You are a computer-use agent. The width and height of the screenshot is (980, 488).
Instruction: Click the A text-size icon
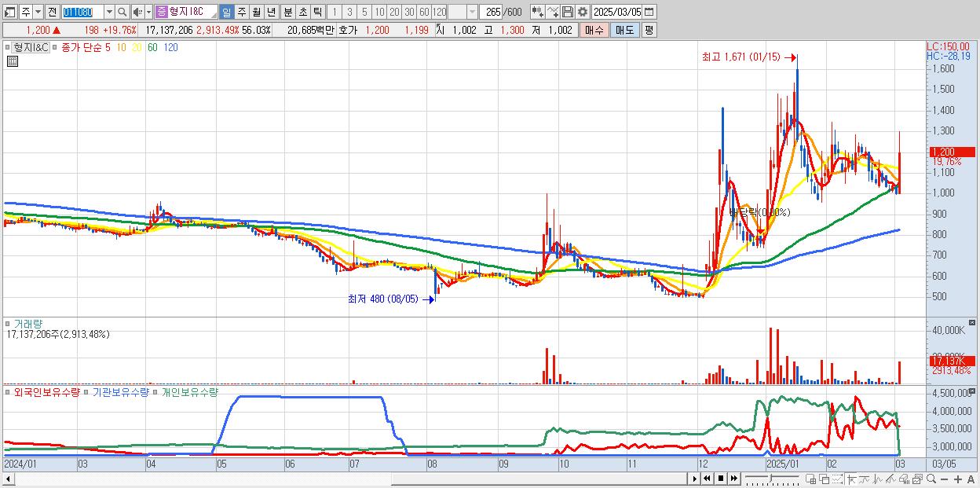(x=971, y=479)
